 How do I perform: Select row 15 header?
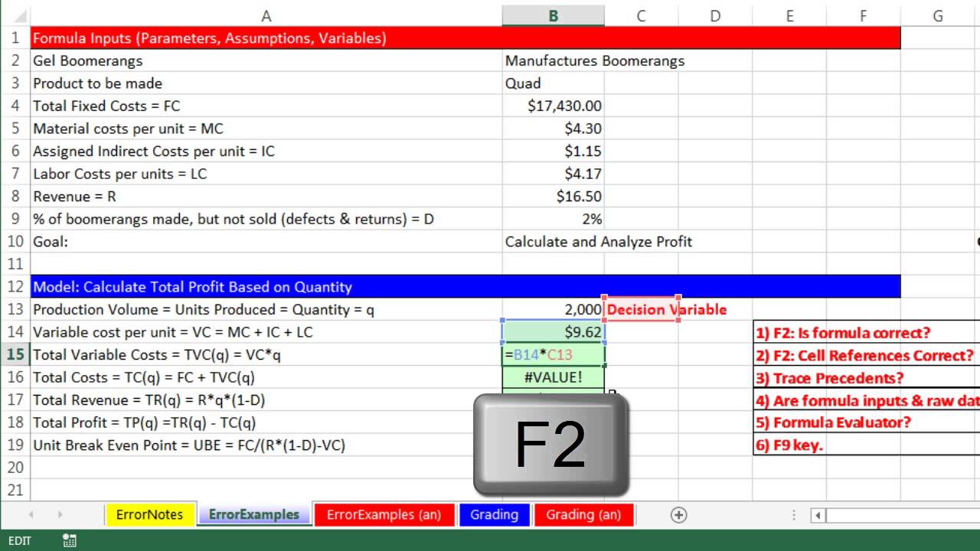tap(15, 354)
